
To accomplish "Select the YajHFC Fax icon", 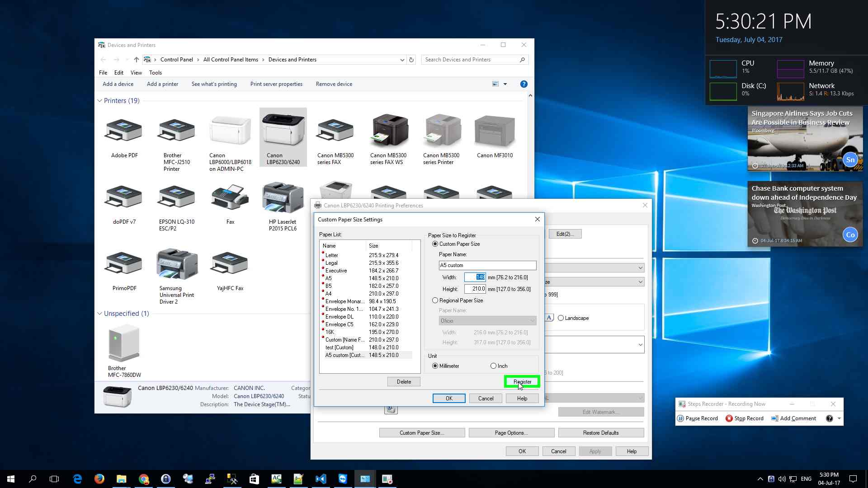I will point(230,264).
